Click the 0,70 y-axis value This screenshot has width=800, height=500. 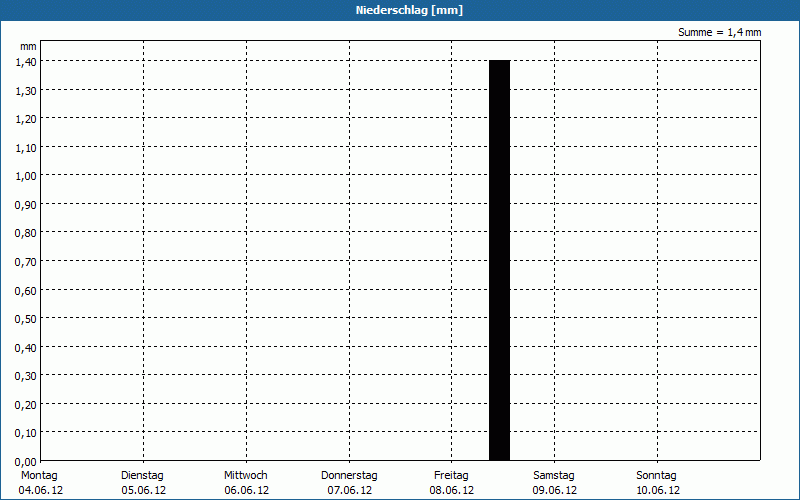click(26, 262)
